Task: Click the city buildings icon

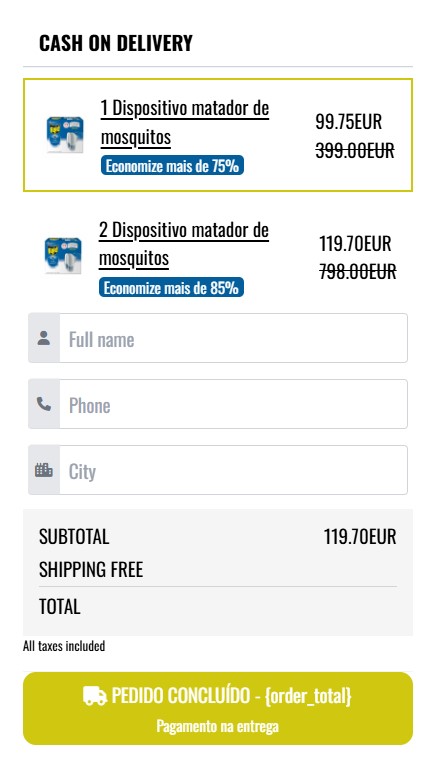Action: (x=44, y=470)
